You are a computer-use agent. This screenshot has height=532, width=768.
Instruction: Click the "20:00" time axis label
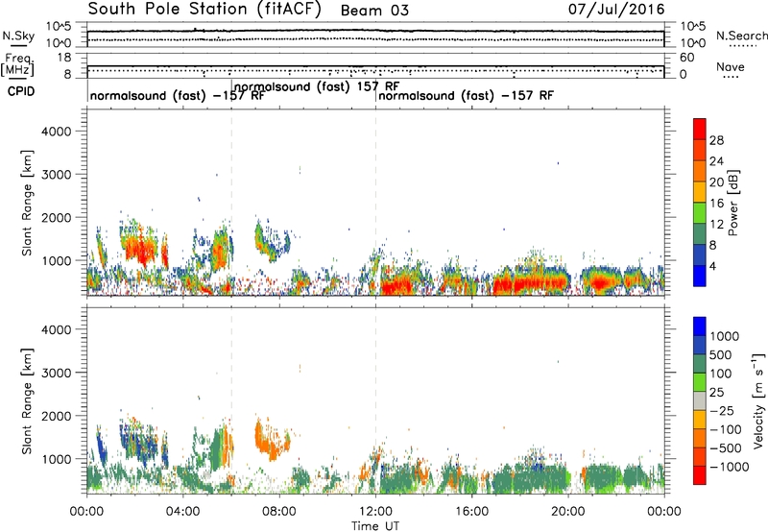tap(568, 512)
